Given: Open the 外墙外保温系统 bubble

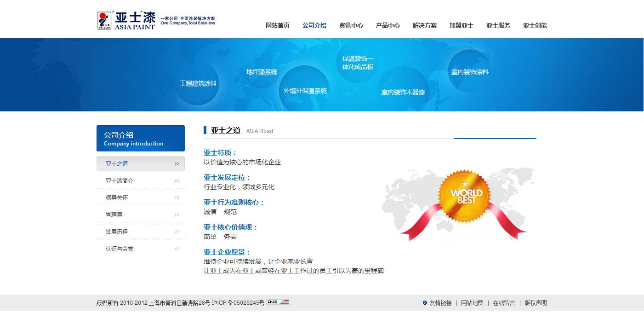Looking at the screenshot, I should coord(305,91).
